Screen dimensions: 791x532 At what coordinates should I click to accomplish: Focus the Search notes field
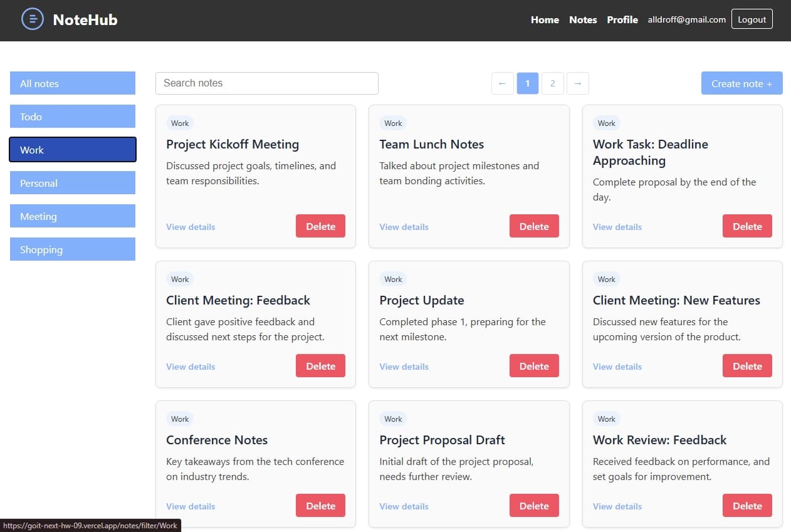tap(267, 83)
